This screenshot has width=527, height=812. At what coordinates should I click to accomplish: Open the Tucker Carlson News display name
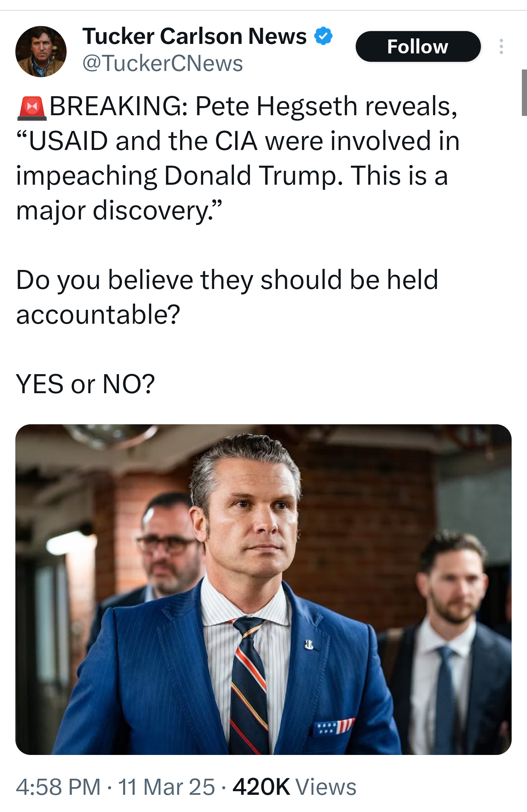pos(194,36)
